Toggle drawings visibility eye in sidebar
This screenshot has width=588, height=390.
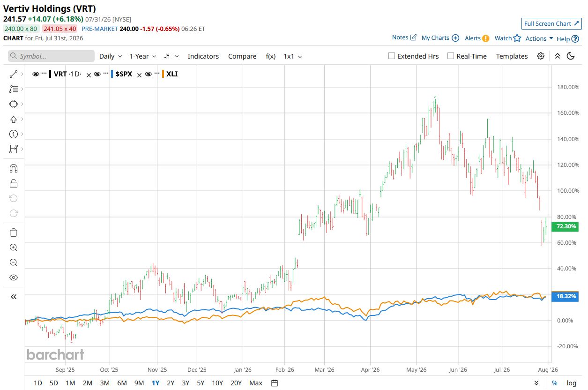point(14,277)
